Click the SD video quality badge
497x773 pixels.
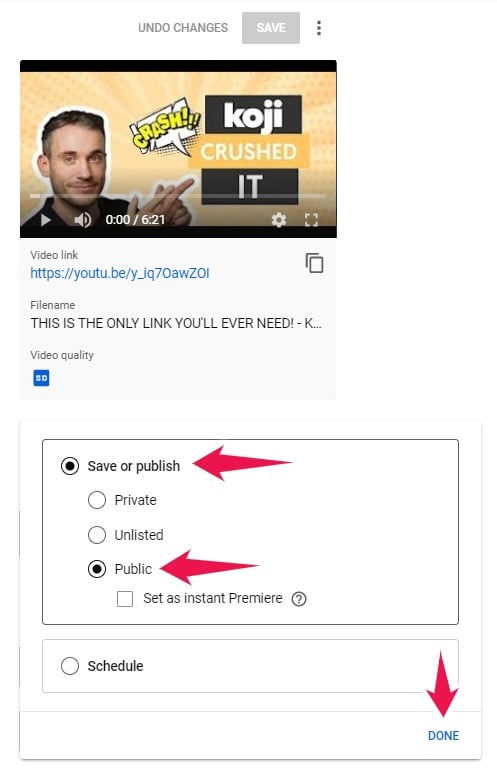pos(41,378)
